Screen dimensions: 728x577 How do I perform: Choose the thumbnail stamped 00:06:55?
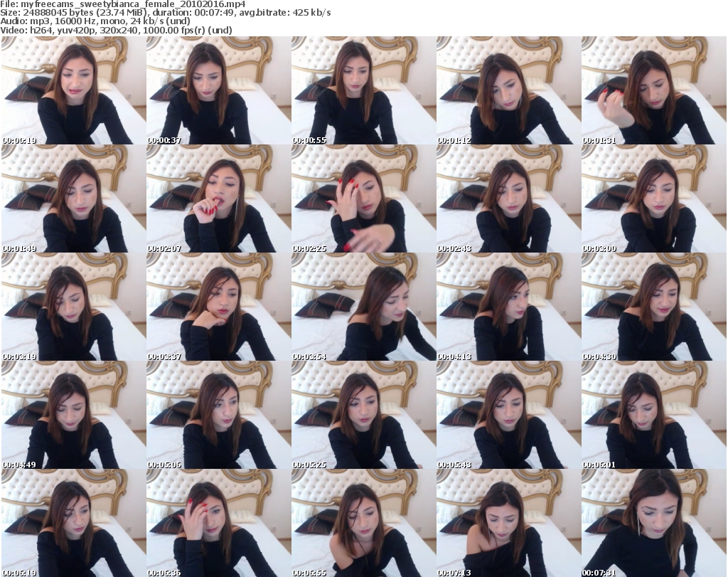click(x=363, y=523)
